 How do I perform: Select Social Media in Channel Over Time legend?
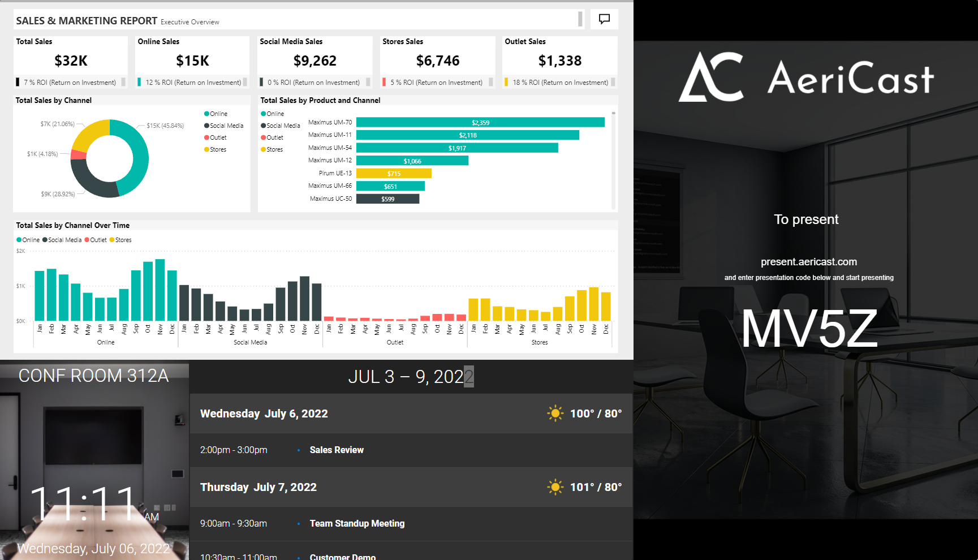(x=62, y=240)
